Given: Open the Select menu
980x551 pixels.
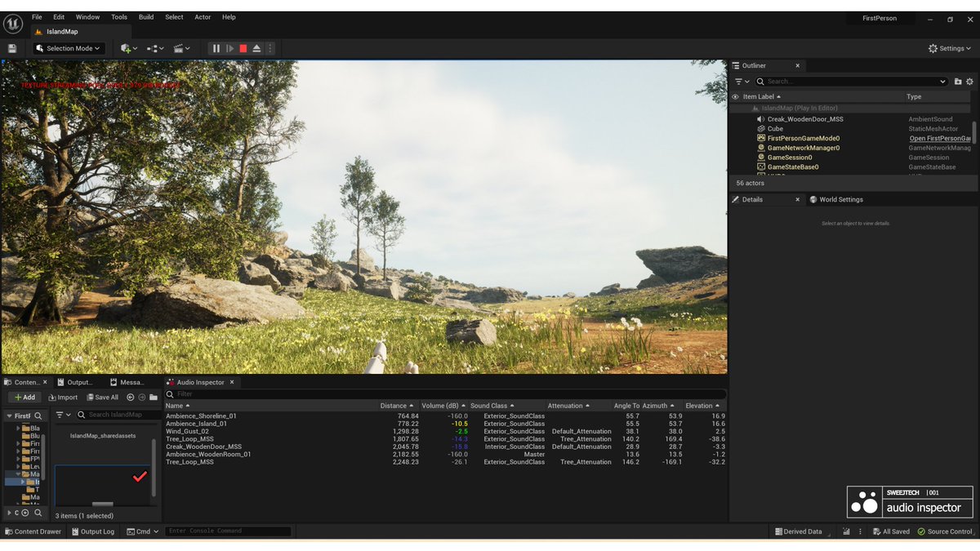Looking at the screenshot, I should (174, 17).
